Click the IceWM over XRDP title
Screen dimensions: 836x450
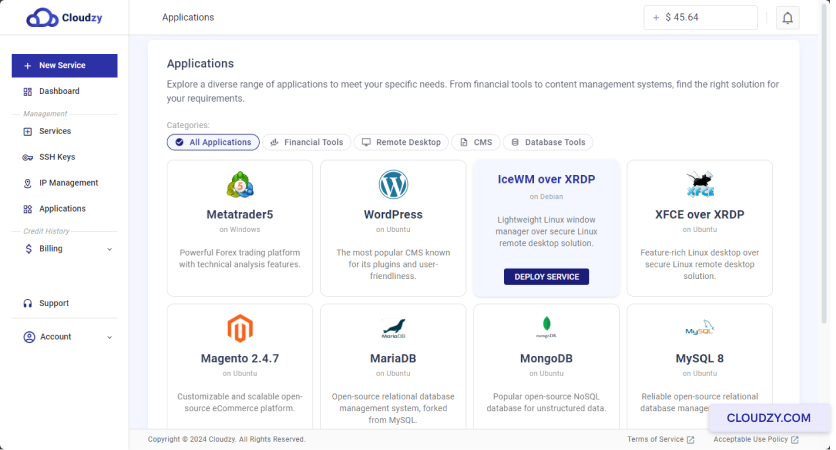click(x=546, y=180)
